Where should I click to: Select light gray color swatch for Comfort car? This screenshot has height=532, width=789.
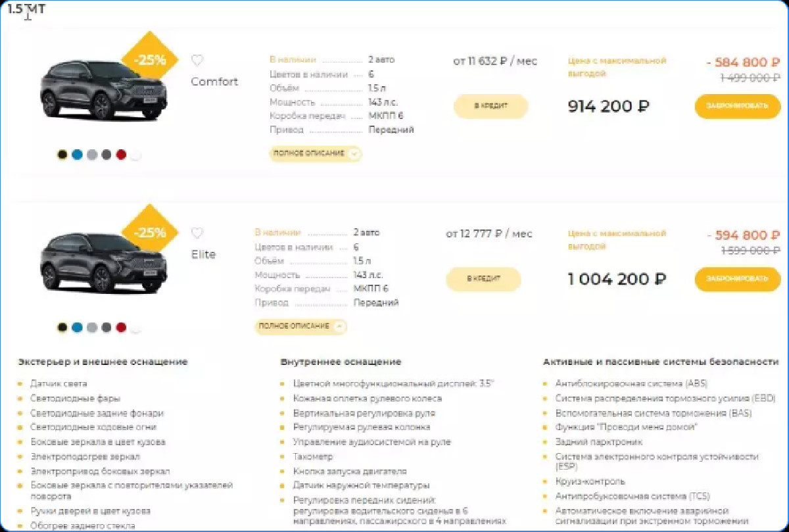92,155
